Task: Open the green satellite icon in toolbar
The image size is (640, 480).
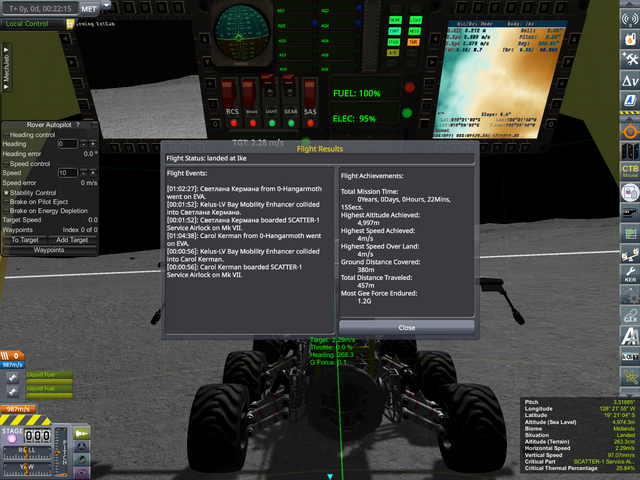Action: (x=630, y=376)
